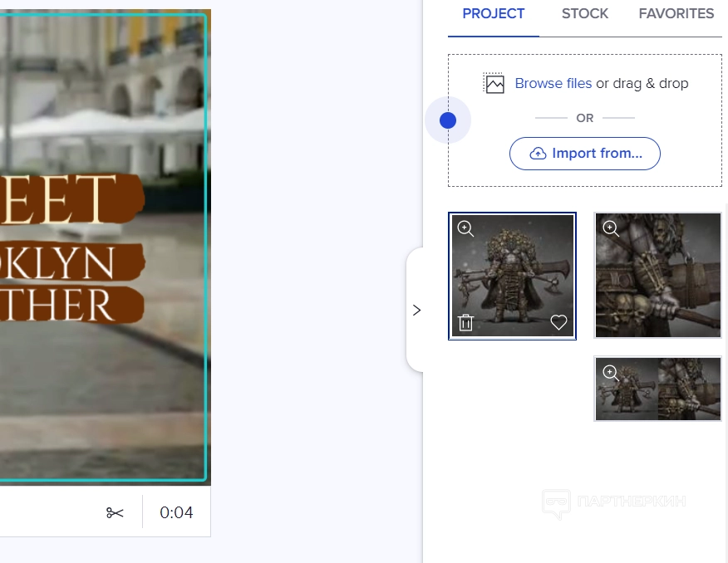
Task: Select the full-body armored warrior thumbnail
Action: (512, 274)
